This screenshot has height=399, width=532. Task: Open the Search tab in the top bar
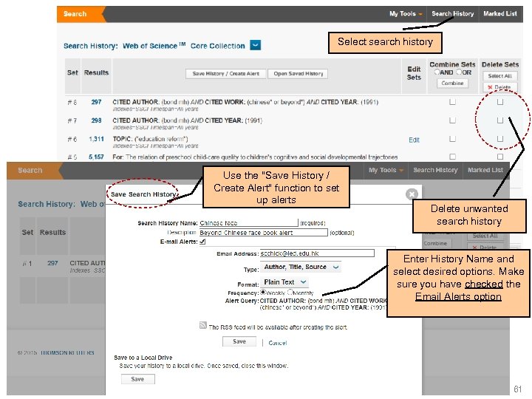point(75,14)
